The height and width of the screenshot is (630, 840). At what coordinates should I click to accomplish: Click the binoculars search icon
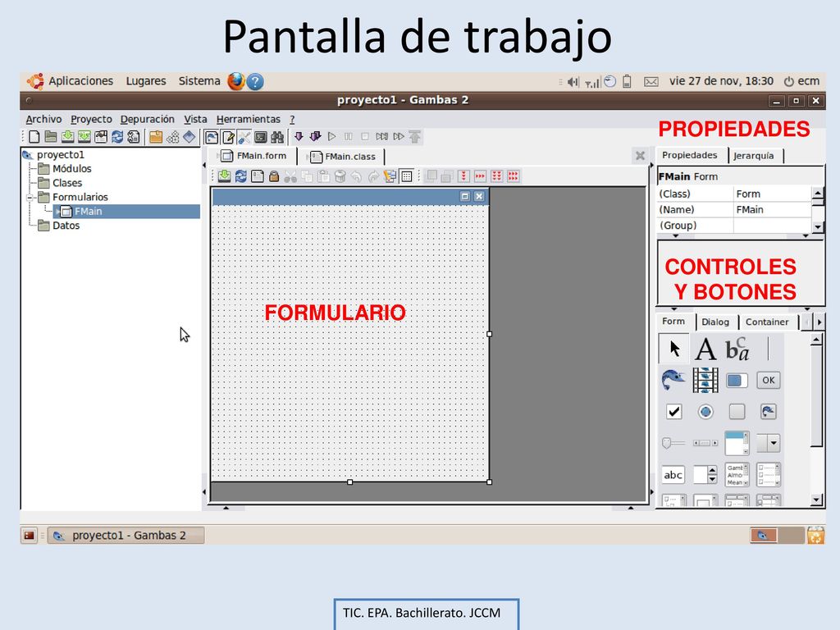277,137
